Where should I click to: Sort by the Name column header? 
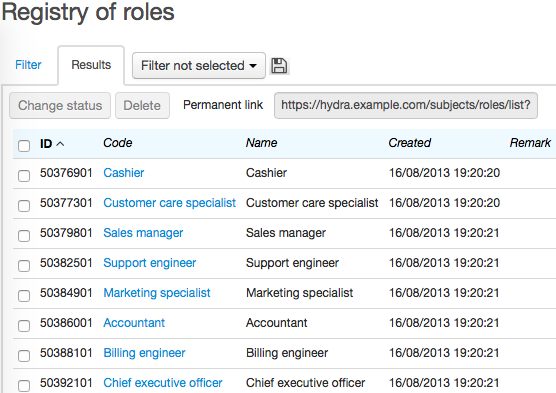pos(262,143)
